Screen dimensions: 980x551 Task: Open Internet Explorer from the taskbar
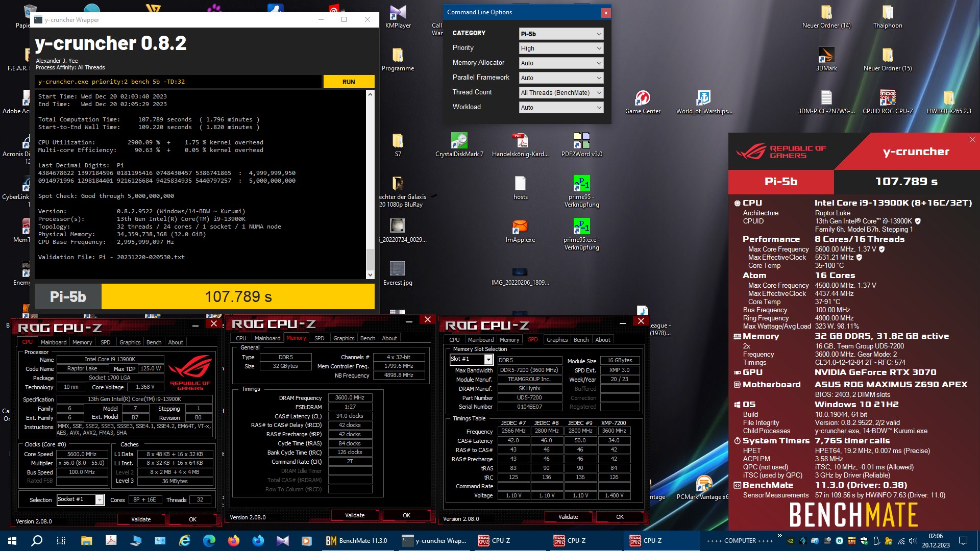(185, 541)
